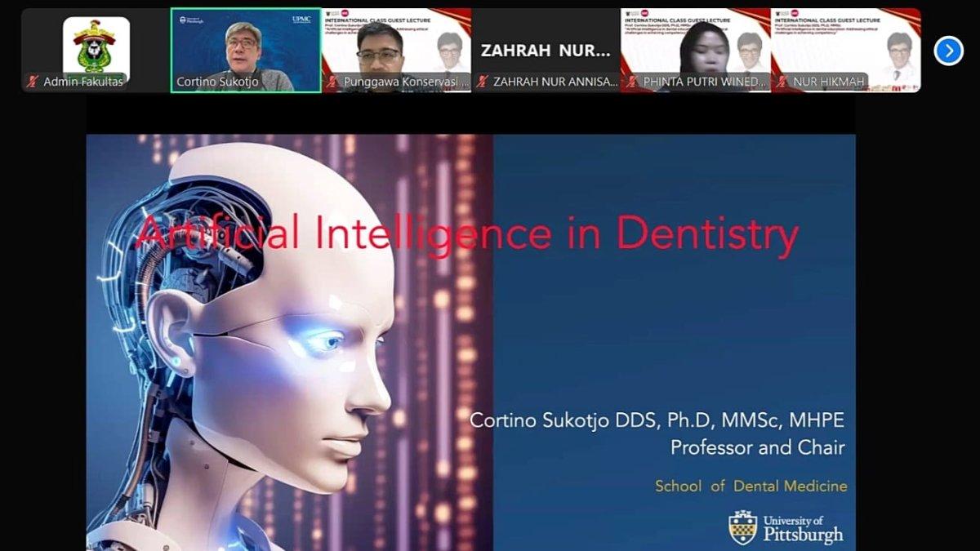Click the slide title Artificial Intelligence in Dentistry
This screenshot has height=551, width=980.
point(467,234)
